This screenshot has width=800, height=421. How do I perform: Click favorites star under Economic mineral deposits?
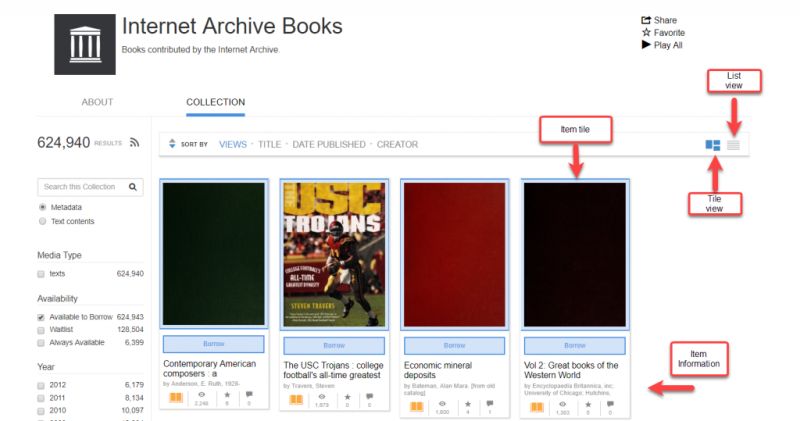point(468,404)
